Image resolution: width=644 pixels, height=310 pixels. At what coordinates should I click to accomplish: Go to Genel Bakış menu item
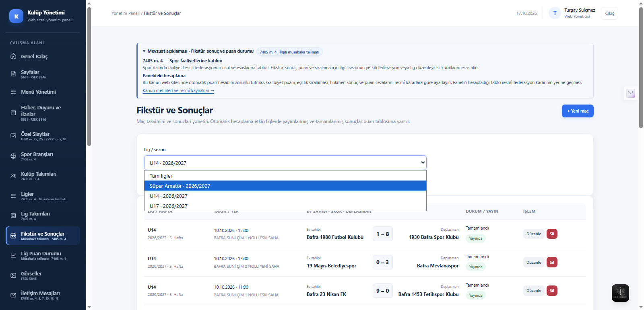[x=43, y=56]
